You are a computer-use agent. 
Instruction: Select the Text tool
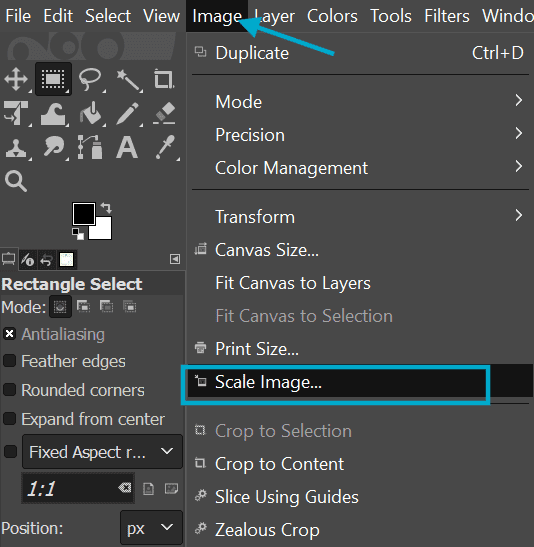[127, 147]
